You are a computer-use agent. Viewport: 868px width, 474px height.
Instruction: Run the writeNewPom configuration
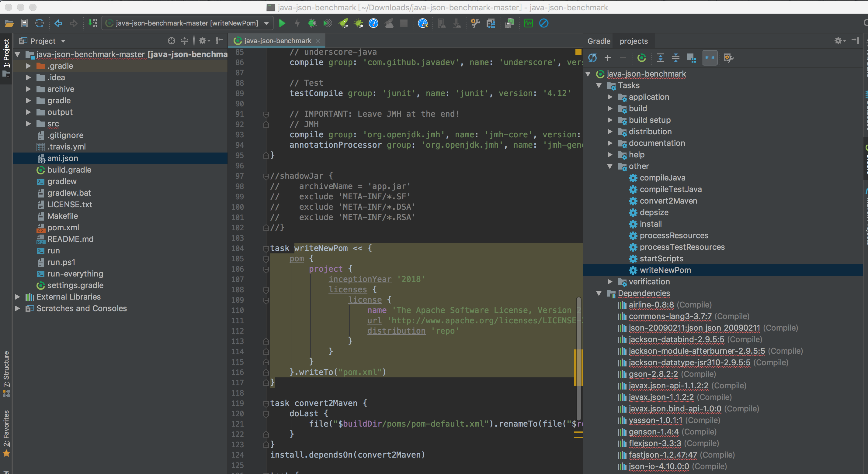(x=282, y=23)
